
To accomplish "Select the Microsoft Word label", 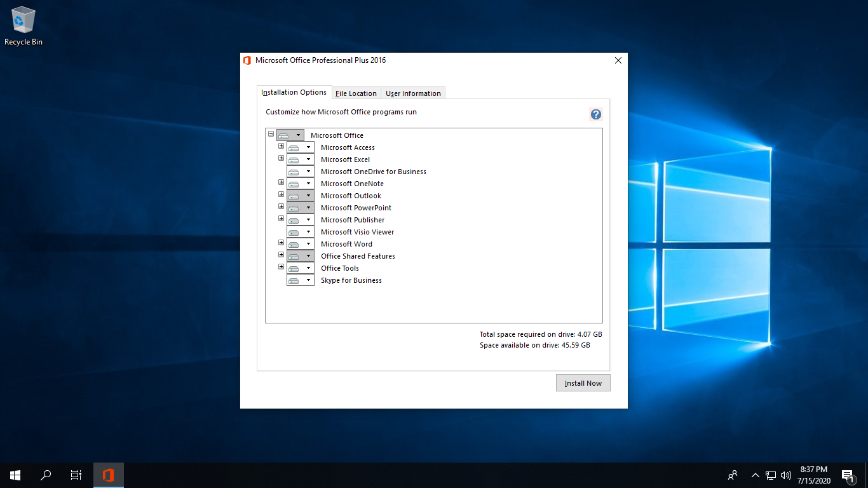I will 346,244.
